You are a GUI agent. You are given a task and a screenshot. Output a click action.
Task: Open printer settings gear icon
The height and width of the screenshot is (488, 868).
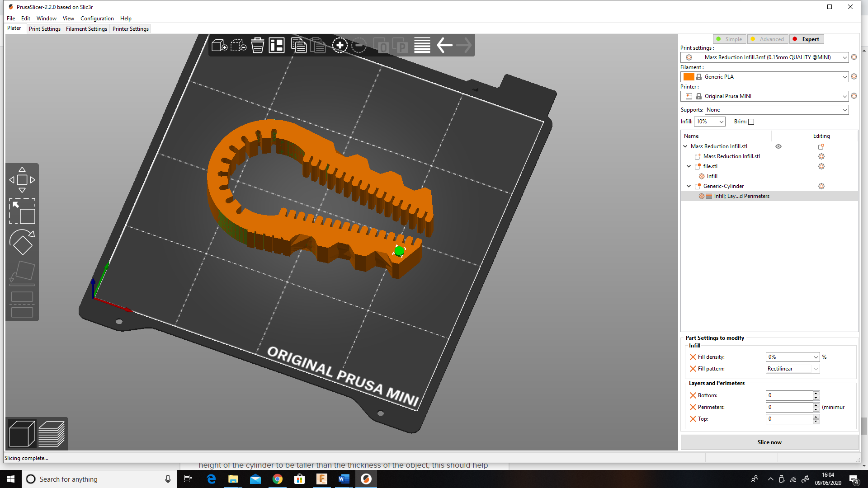point(854,96)
